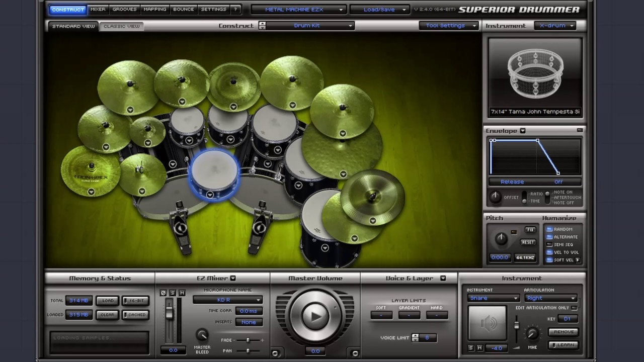
Task: Click the Fade slider
Action: (x=248, y=340)
